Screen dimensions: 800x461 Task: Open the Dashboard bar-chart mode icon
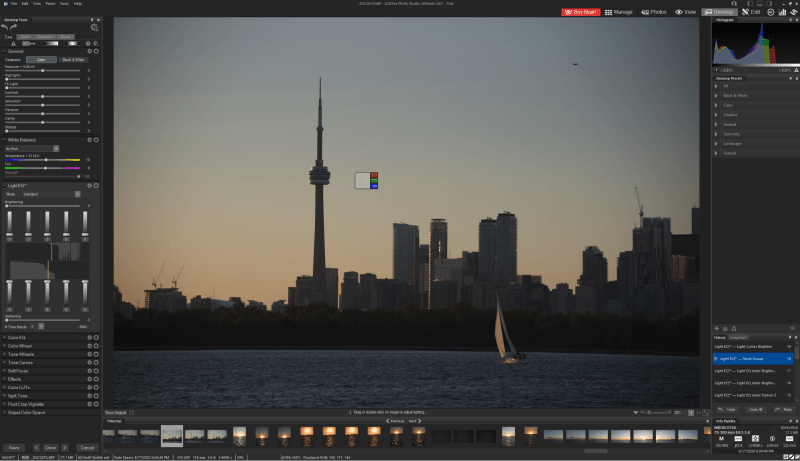pos(782,12)
